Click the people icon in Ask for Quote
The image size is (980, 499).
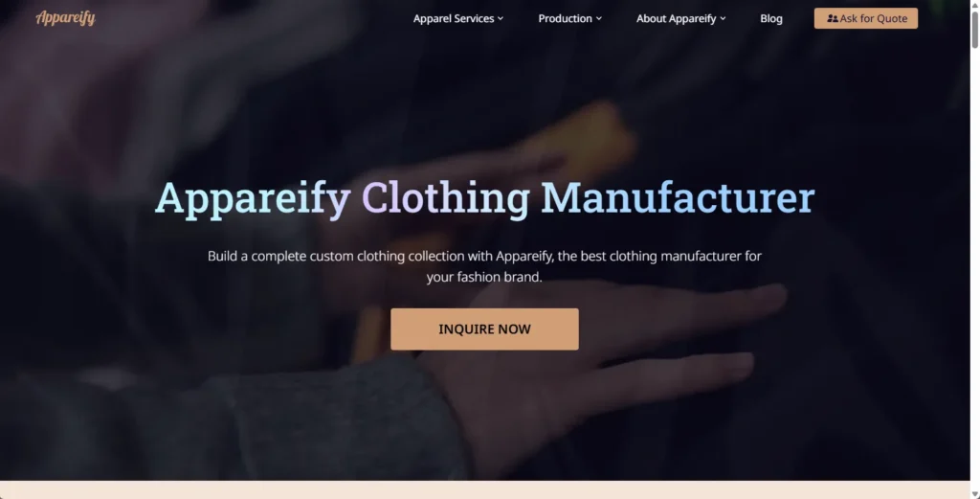pos(832,19)
